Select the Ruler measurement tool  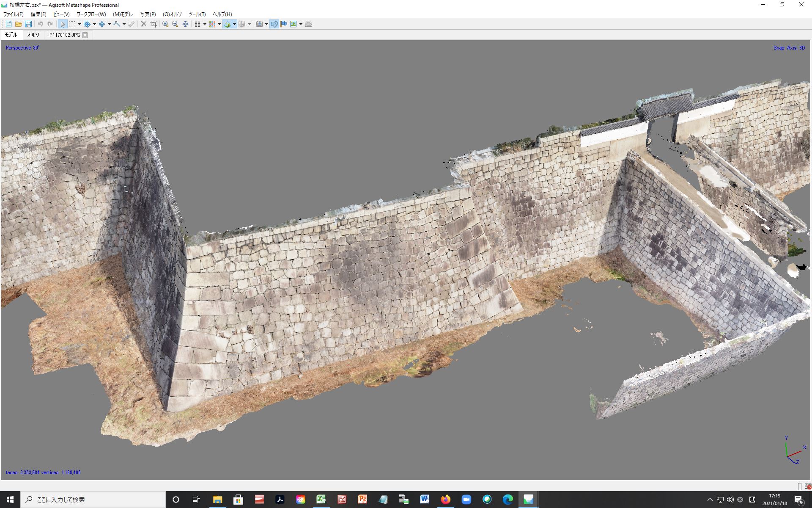(x=132, y=24)
